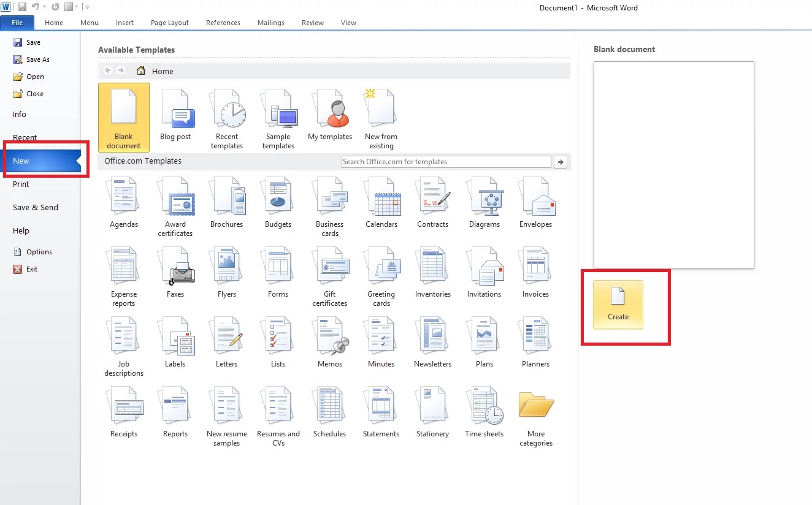Viewport: 812px width, 505px height.
Task: Open the Brochures template category
Action: click(x=227, y=203)
